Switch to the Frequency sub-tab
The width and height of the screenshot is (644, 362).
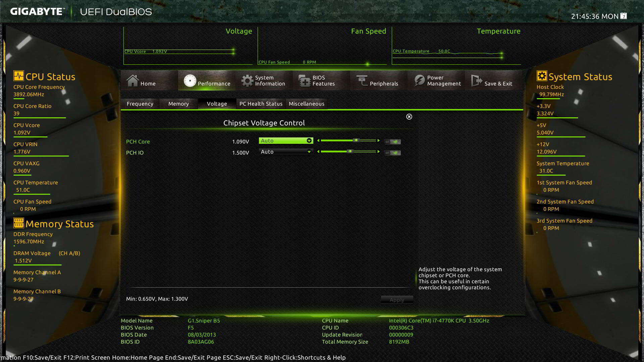pos(140,104)
